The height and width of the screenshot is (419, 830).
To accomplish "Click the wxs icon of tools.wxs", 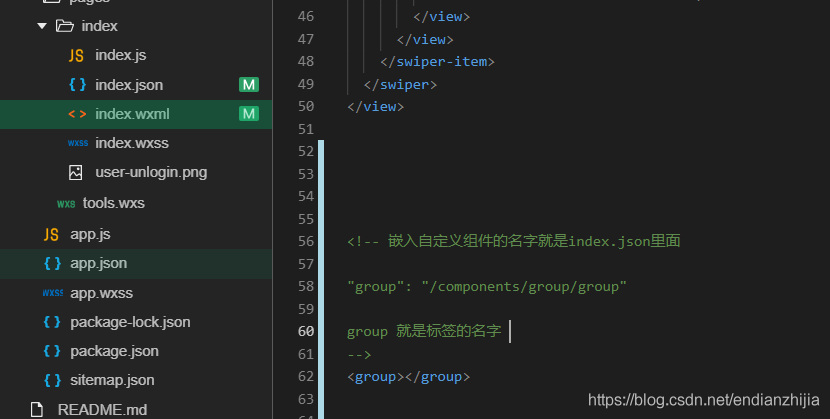I will tap(66, 204).
